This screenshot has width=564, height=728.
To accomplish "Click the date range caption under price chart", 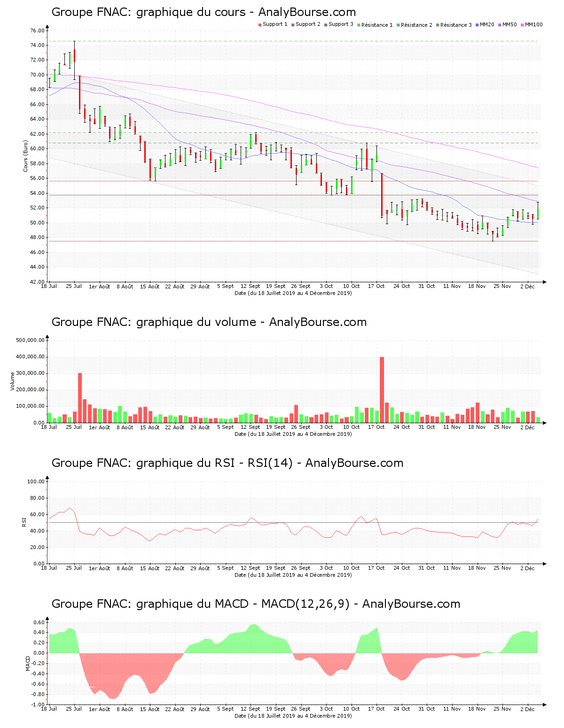I will pyautogui.click(x=293, y=293).
